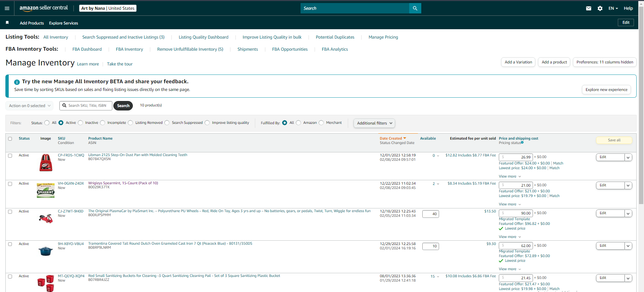Open the hamburger navigation menu
The image size is (644, 292).
[x=7, y=8]
